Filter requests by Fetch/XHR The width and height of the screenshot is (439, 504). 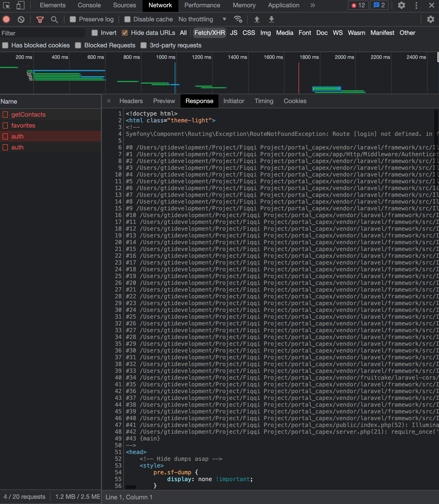pyautogui.click(x=209, y=33)
